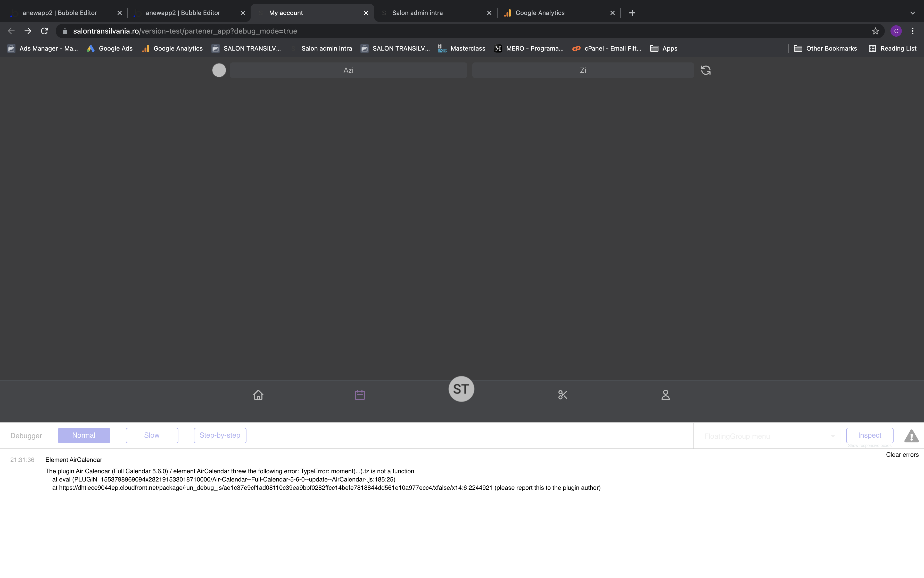The width and height of the screenshot is (924, 578).
Task: Open the Chrome profile avatar C
Action: pos(896,31)
